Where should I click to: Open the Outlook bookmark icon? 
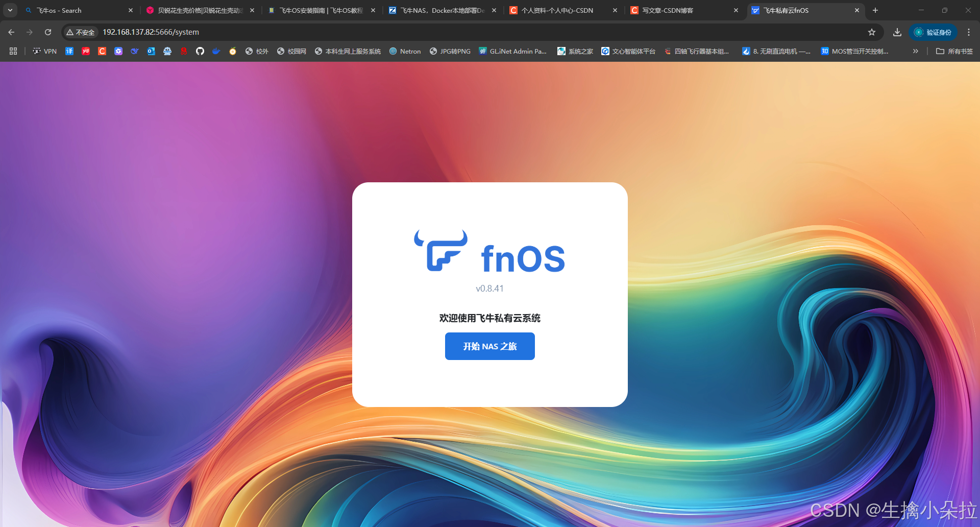[x=151, y=51]
